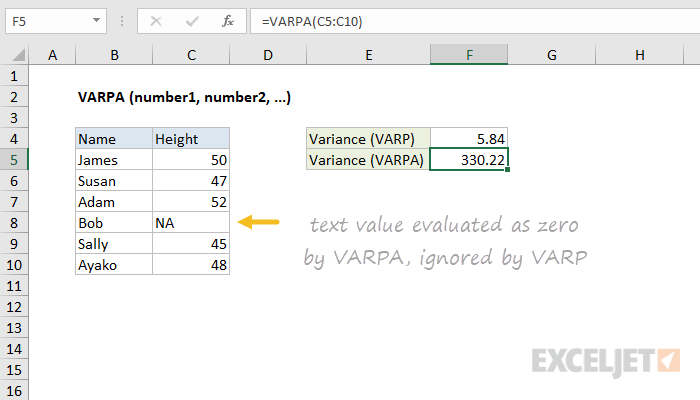Screen dimensions: 700x400
Task: Expand the Name Box dropdown arrow
Action: tap(96, 21)
